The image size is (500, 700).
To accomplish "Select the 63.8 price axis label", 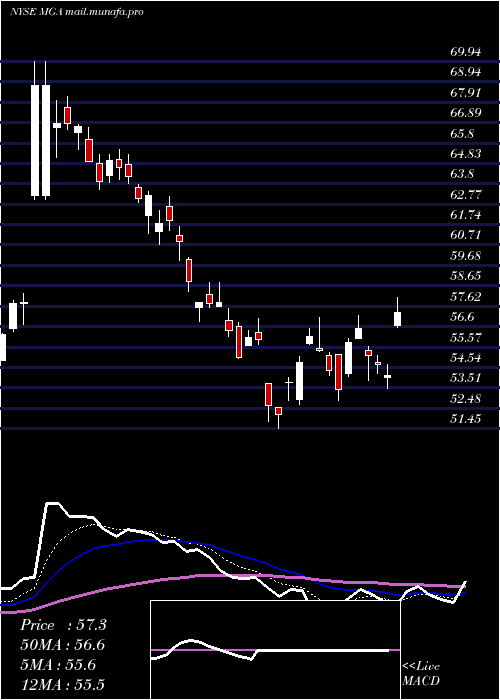I will coord(462,174).
